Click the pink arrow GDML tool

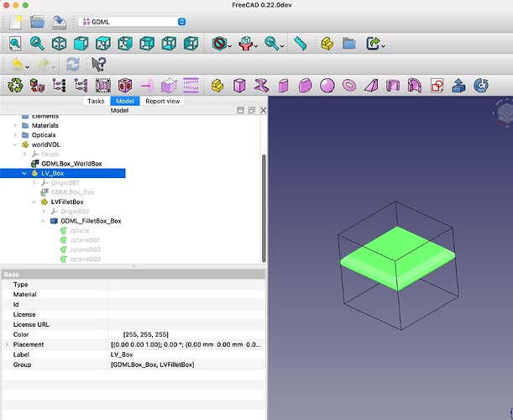[147, 86]
